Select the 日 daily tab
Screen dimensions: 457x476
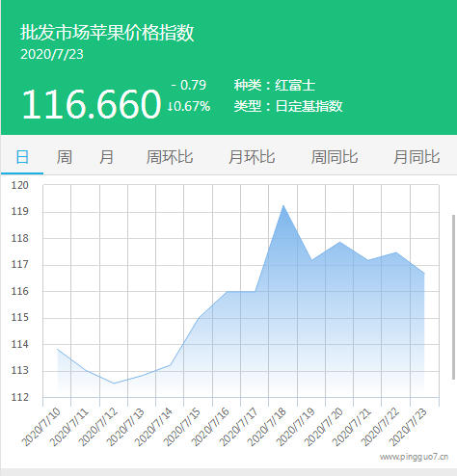[x=22, y=157]
